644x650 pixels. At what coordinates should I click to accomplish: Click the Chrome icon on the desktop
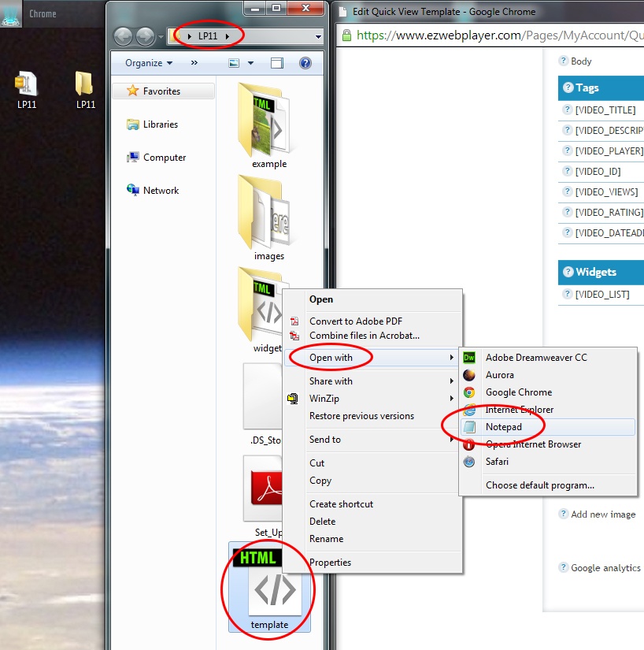(x=11, y=13)
